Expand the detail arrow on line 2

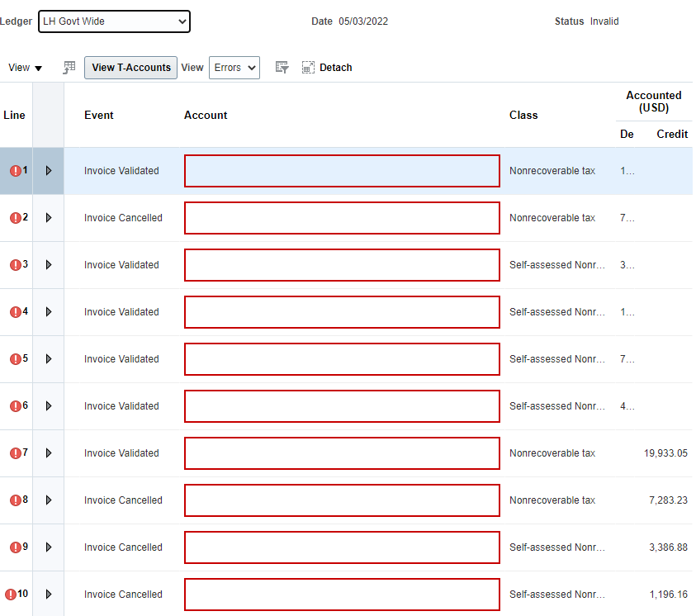tap(48, 217)
